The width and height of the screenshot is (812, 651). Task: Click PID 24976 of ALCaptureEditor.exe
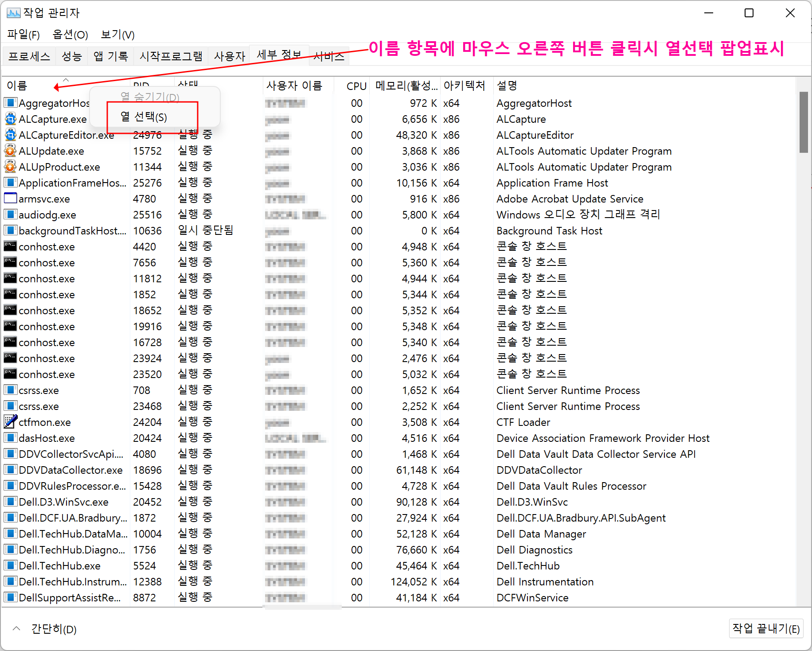[x=148, y=135]
